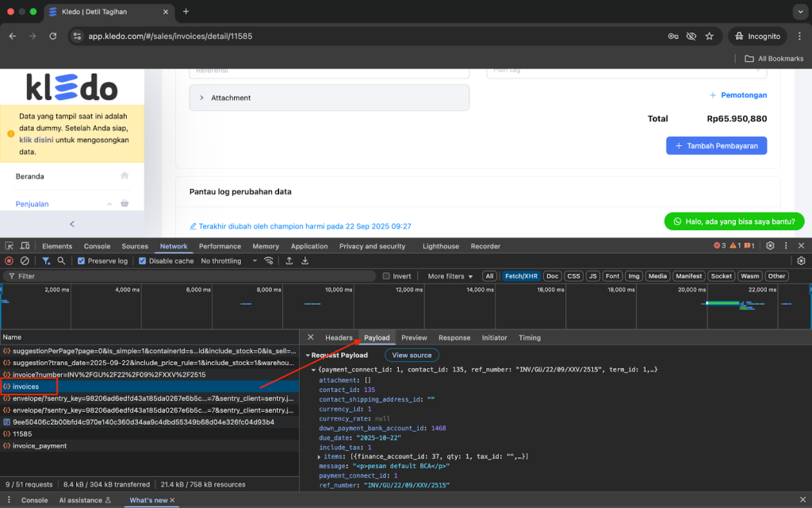This screenshot has width=812, height=508.
Task: Stop recording the network log
Action: (x=9, y=260)
